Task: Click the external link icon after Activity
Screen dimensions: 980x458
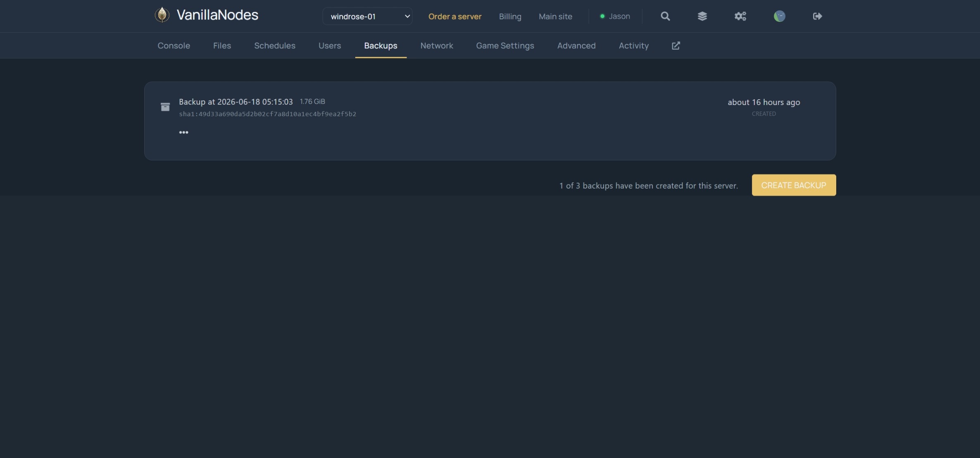Action: tap(676, 45)
